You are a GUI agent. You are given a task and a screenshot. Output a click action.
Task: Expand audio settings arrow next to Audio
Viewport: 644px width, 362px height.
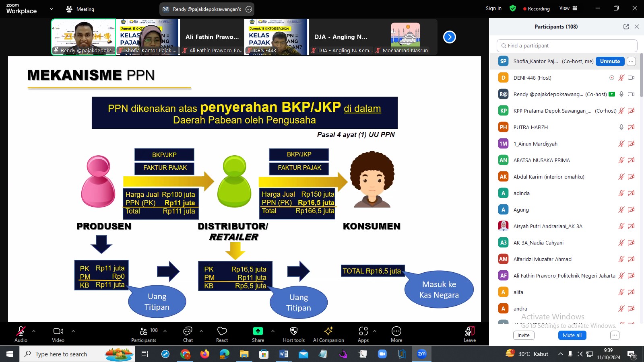[34, 331]
